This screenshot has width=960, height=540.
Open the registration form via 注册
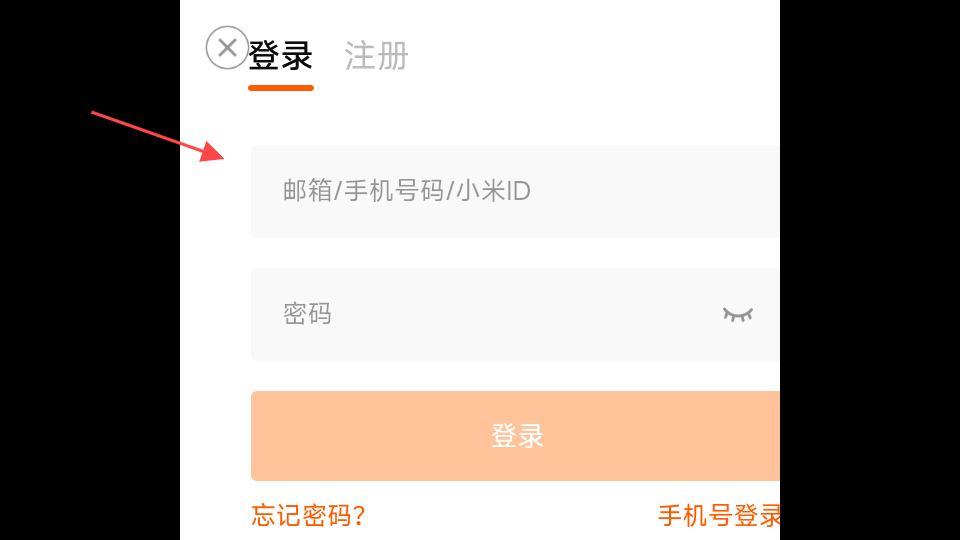pyautogui.click(x=376, y=56)
